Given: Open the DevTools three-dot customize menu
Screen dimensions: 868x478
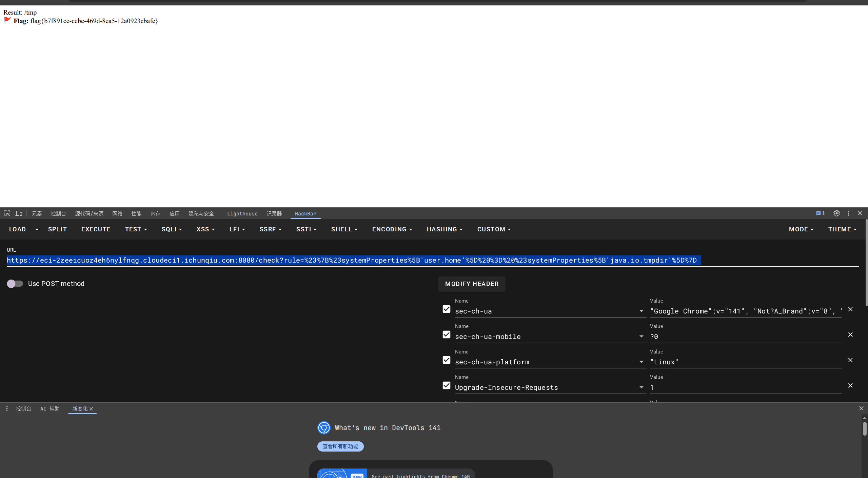Looking at the screenshot, I should point(848,213).
